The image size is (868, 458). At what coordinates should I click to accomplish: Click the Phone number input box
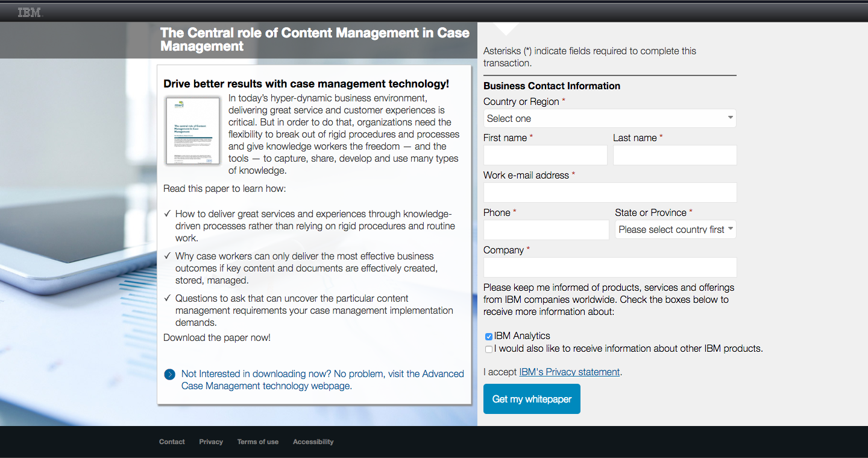(x=546, y=229)
